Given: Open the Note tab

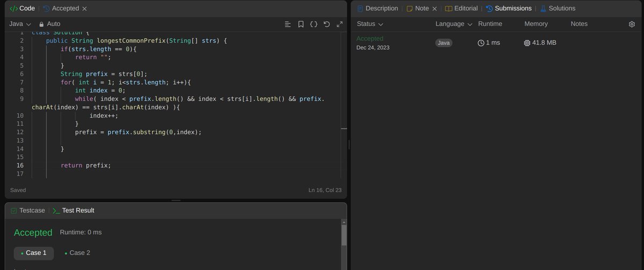Looking at the screenshot, I should coord(418,9).
